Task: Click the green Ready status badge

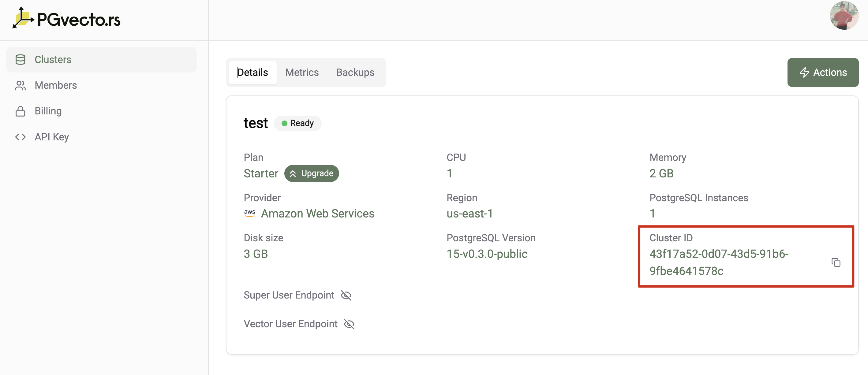Action: point(297,123)
